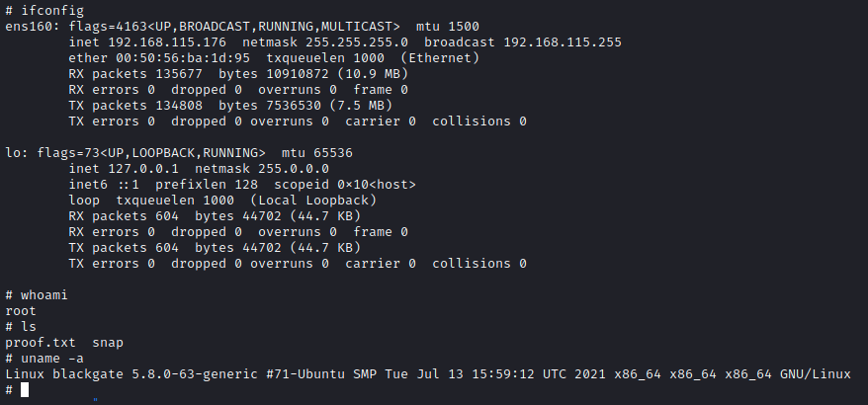Click the Local Loopback label

(312, 200)
